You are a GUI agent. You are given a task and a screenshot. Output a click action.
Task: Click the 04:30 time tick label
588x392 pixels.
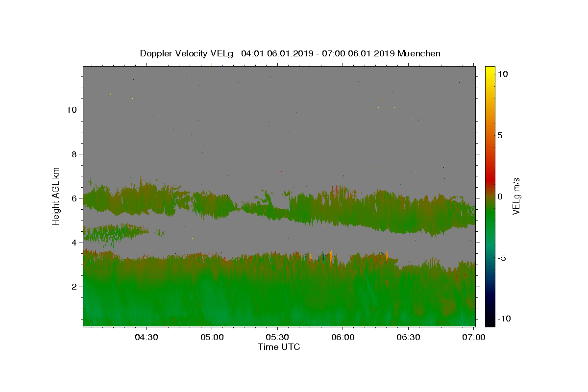[x=147, y=338]
